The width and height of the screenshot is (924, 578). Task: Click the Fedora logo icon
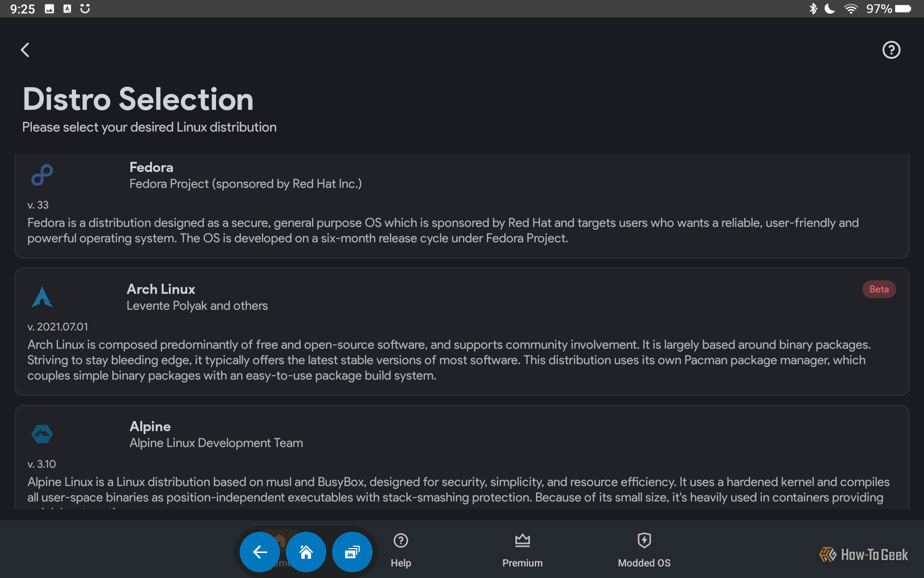pyautogui.click(x=42, y=174)
